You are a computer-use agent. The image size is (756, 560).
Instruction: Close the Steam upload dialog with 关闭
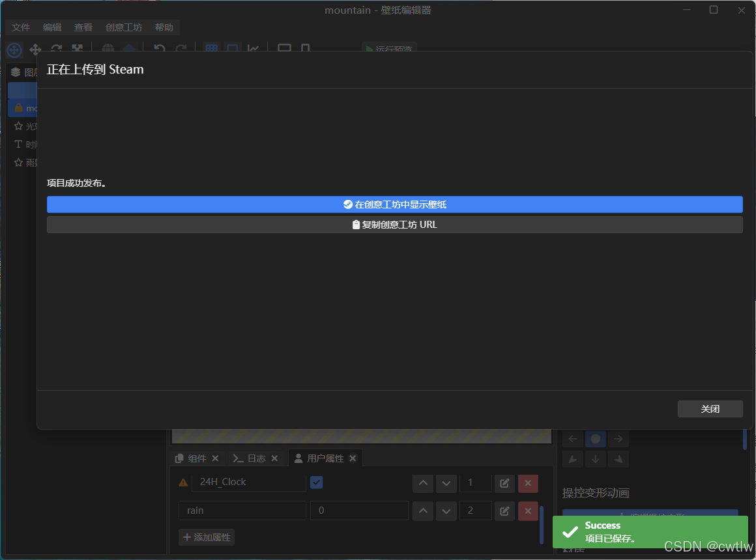pos(710,409)
